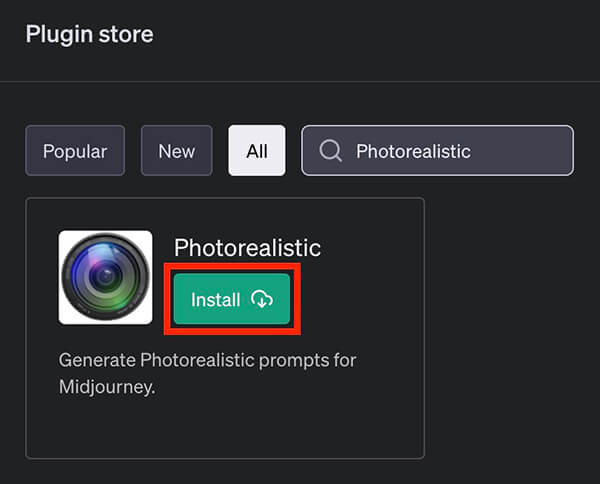Place cursor after 'Photorealistic' in search field
The width and height of the screenshot is (600, 484).
pos(472,151)
